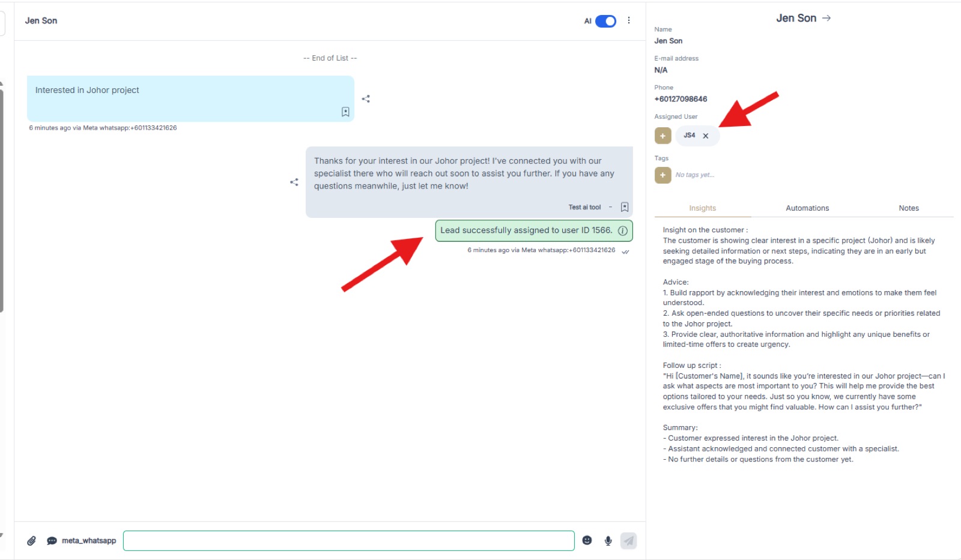This screenshot has width=961, height=560.
Task: Remove assigned user JS4
Action: tap(706, 136)
